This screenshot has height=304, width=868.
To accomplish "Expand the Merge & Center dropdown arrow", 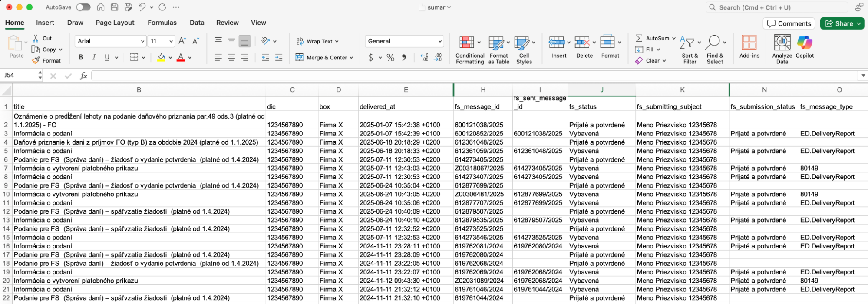I will click(x=351, y=58).
